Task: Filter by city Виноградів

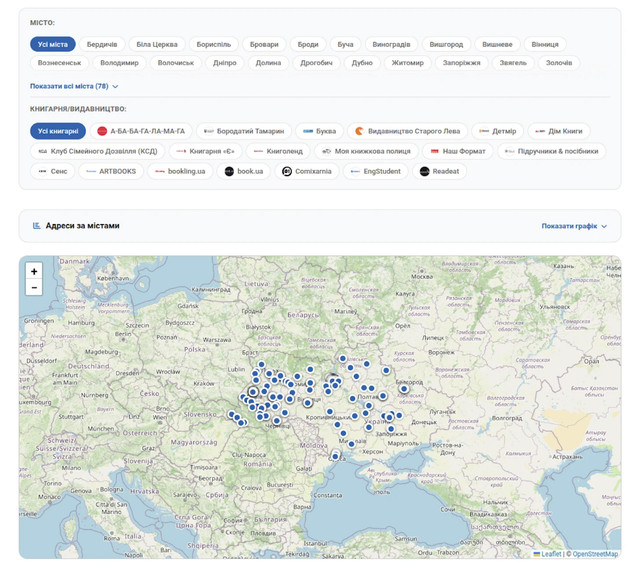Action: [x=391, y=44]
